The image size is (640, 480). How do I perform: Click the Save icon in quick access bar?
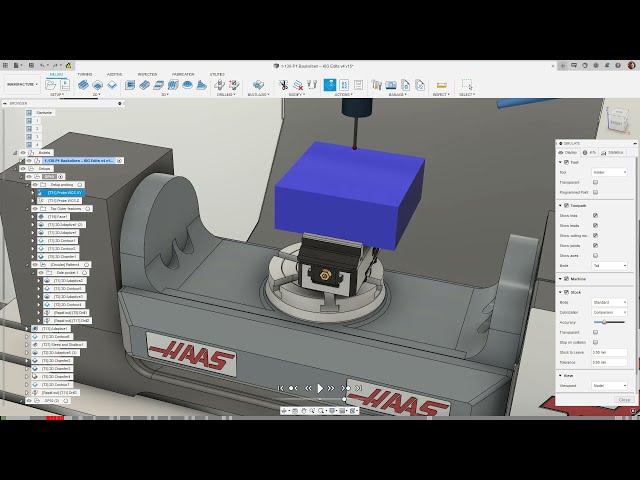click(31, 65)
